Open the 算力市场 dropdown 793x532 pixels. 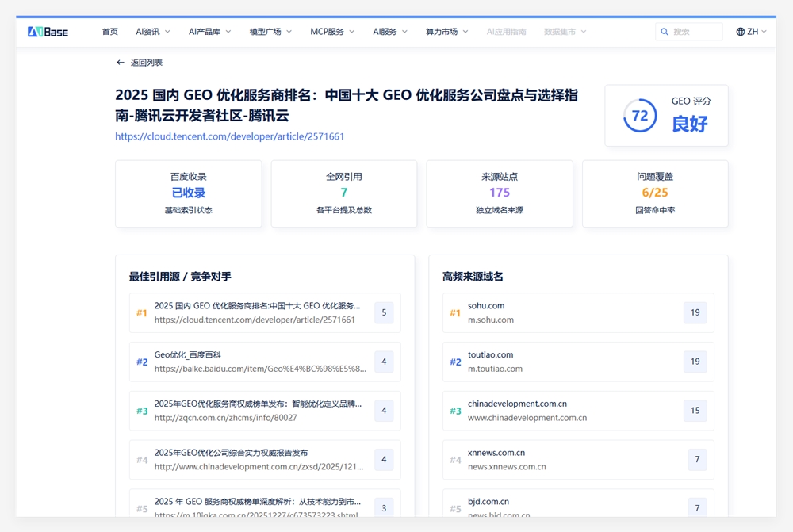pos(446,32)
